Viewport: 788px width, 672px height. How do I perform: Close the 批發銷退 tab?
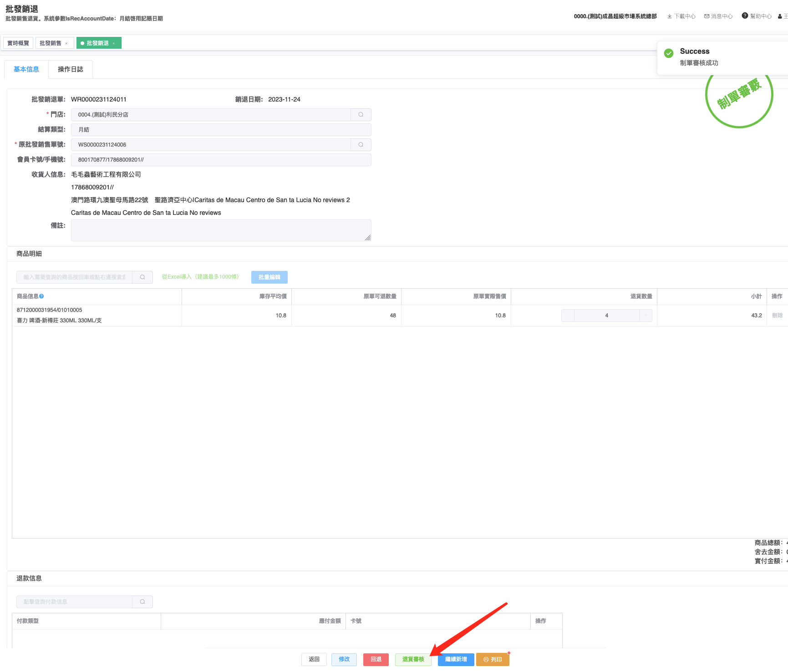[114, 44]
